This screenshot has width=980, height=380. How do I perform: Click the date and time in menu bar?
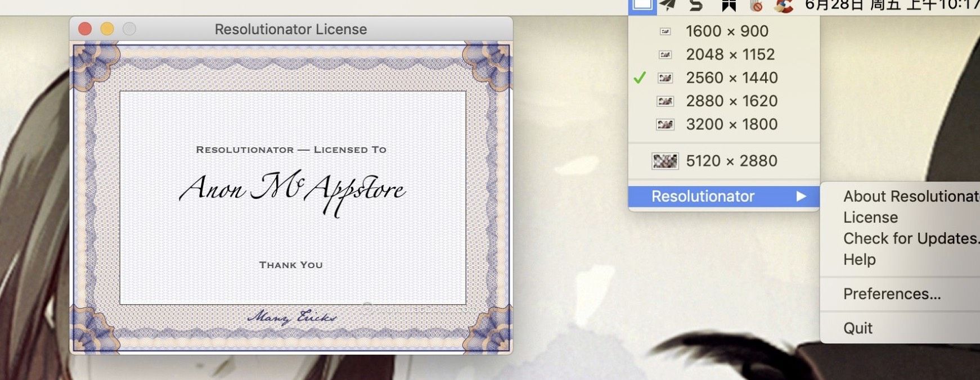[x=892, y=6]
